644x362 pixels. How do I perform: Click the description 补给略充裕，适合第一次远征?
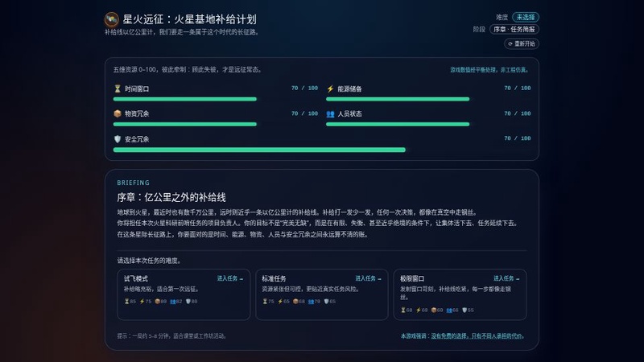(x=161, y=289)
